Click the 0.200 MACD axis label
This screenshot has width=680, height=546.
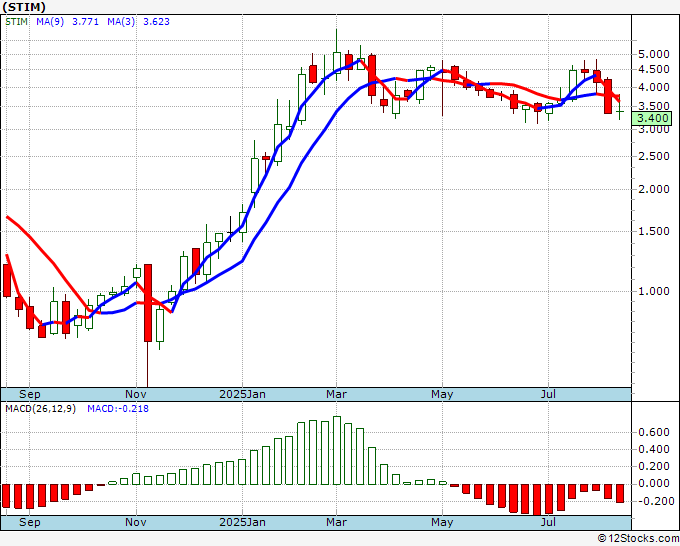click(x=654, y=466)
